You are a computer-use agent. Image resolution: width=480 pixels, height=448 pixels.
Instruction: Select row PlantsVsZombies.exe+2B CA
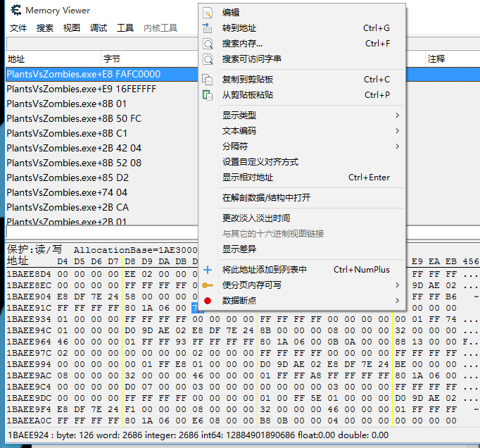tap(101, 207)
